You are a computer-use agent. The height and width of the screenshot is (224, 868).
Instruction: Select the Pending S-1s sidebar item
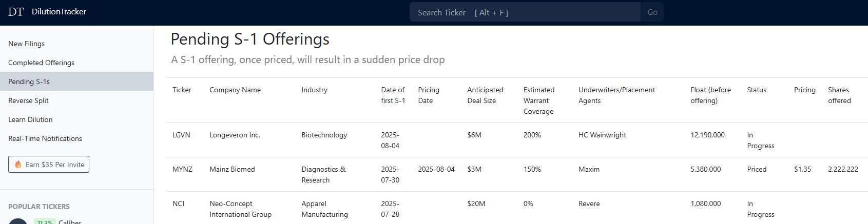pos(29,82)
